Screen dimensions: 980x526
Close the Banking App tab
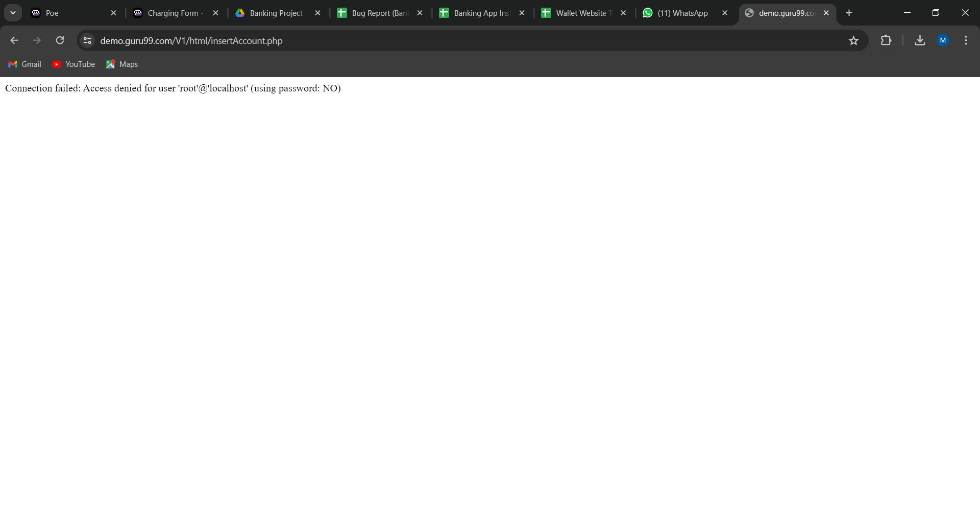[x=522, y=13]
